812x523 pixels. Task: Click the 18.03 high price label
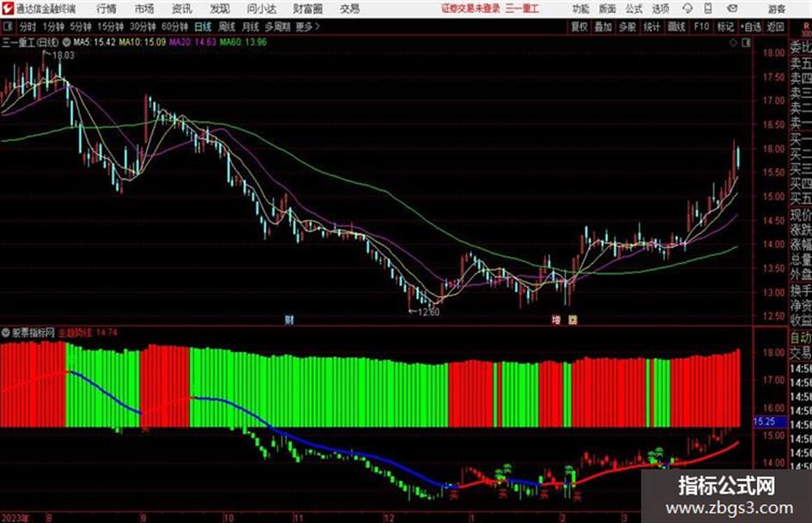(x=64, y=56)
